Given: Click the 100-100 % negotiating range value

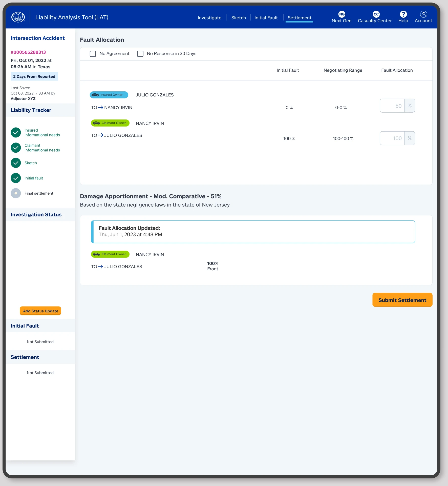Looking at the screenshot, I should tap(343, 138).
